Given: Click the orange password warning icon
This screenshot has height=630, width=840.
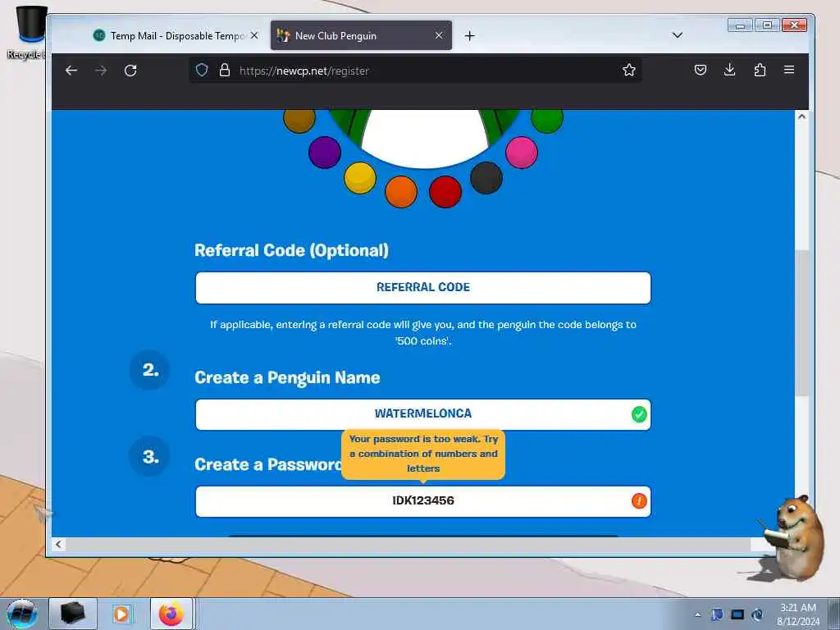Looking at the screenshot, I should (x=639, y=501).
